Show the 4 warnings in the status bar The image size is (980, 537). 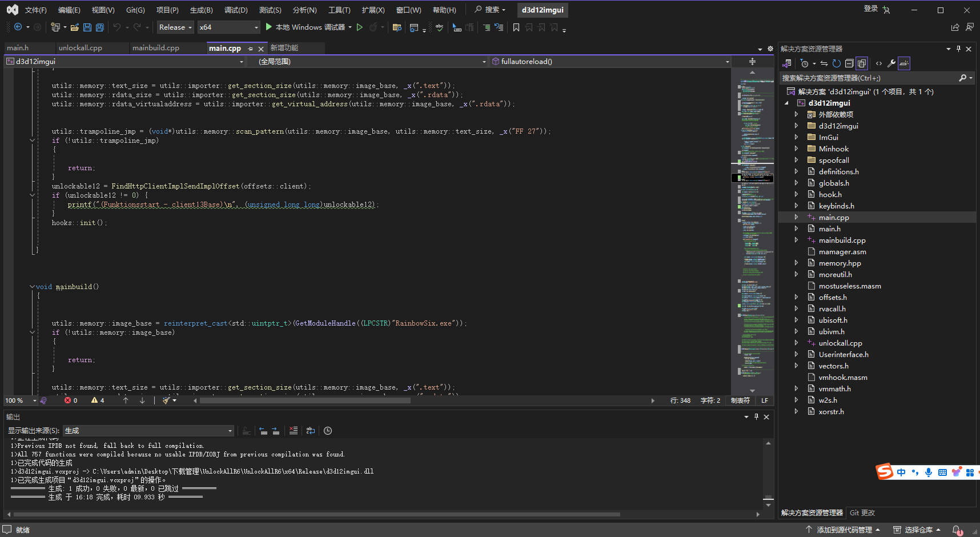click(x=98, y=400)
